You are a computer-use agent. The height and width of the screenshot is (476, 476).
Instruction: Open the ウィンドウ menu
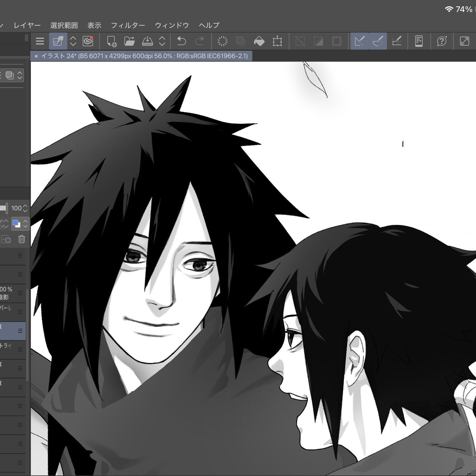pyautogui.click(x=172, y=25)
